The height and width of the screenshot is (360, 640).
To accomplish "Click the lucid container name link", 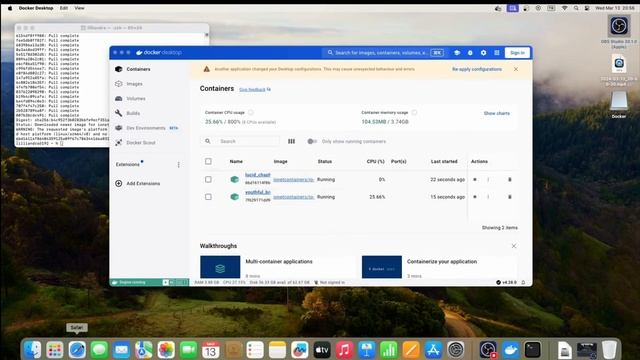I will pos(258,175).
